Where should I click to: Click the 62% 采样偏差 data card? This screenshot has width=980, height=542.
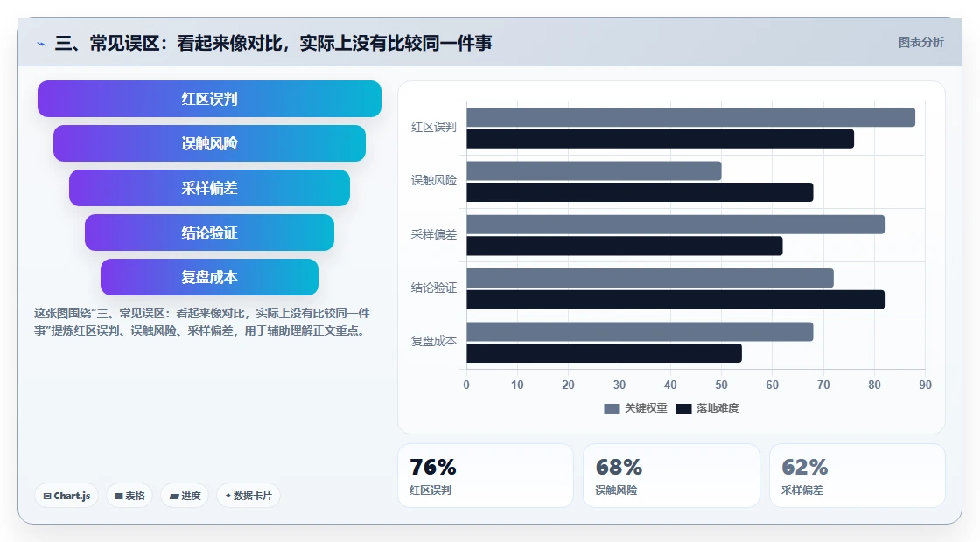point(857,476)
